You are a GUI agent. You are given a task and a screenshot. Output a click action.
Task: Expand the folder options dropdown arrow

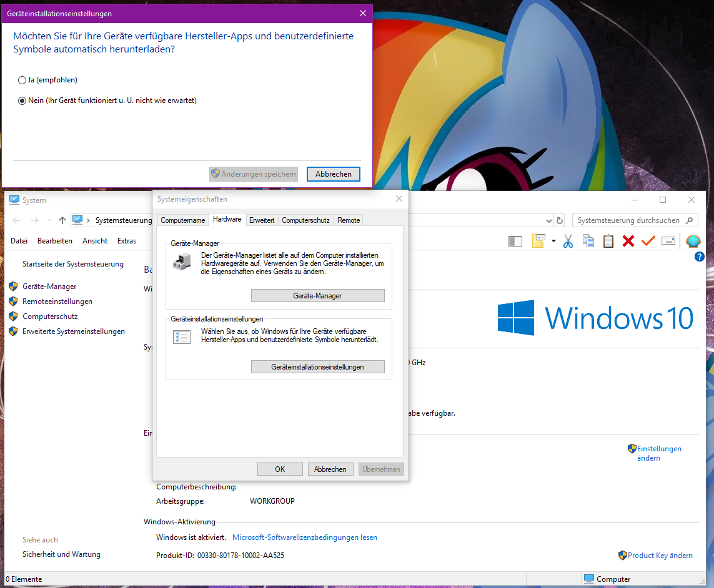(553, 241)
